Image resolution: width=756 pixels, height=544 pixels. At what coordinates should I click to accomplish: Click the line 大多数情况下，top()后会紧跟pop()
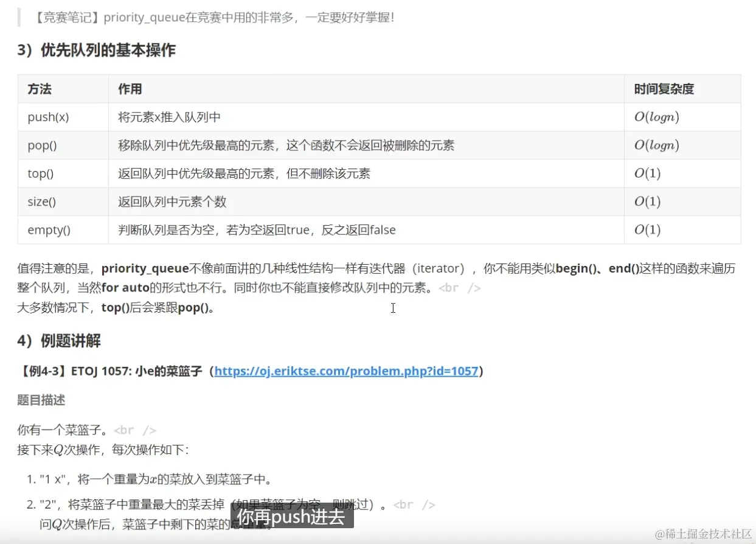(116, 307)
